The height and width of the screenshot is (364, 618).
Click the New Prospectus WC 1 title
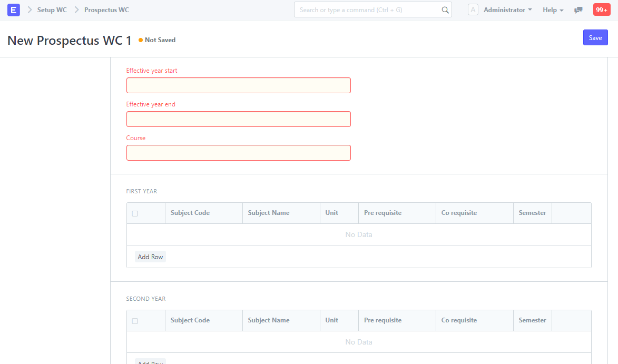click(x=70, y=40)
